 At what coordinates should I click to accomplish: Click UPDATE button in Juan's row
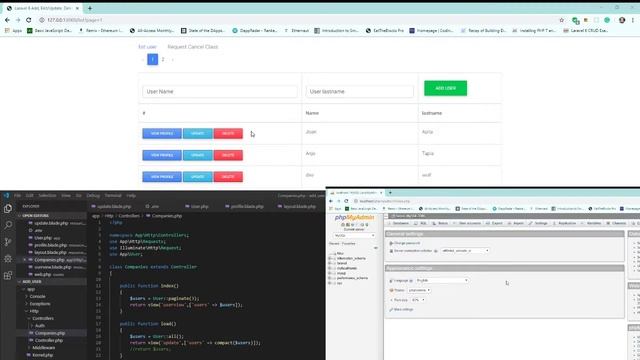point(198,133)
